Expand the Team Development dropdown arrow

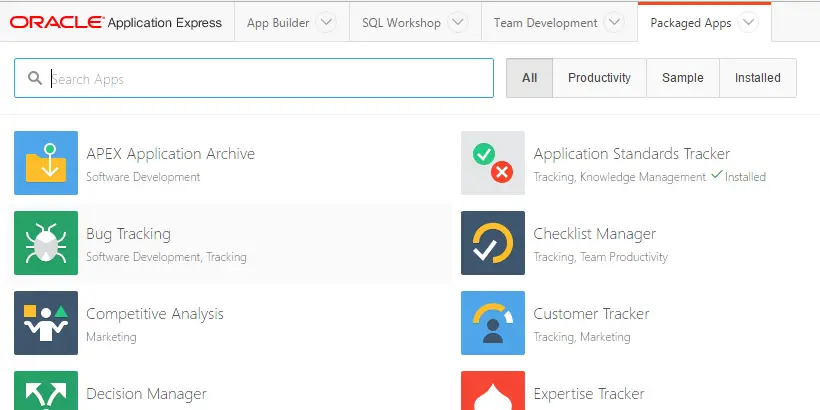point(614,22)
